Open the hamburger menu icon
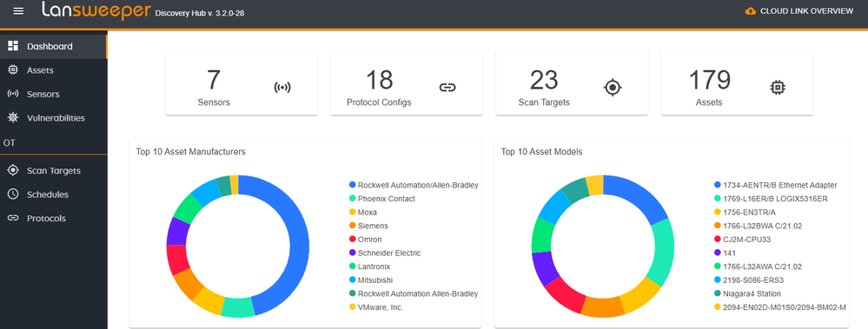 18,11
